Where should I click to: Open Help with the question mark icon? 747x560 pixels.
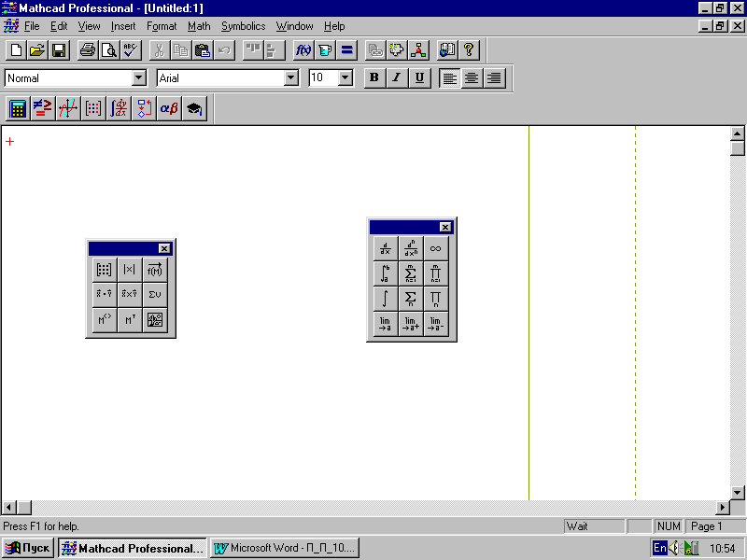(x=469, y=50)
